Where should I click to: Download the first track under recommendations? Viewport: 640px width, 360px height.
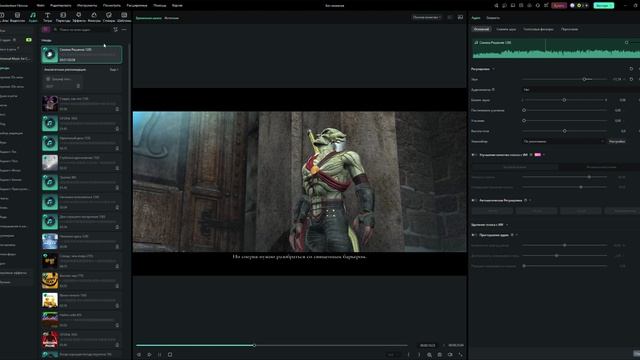point(78,86)
